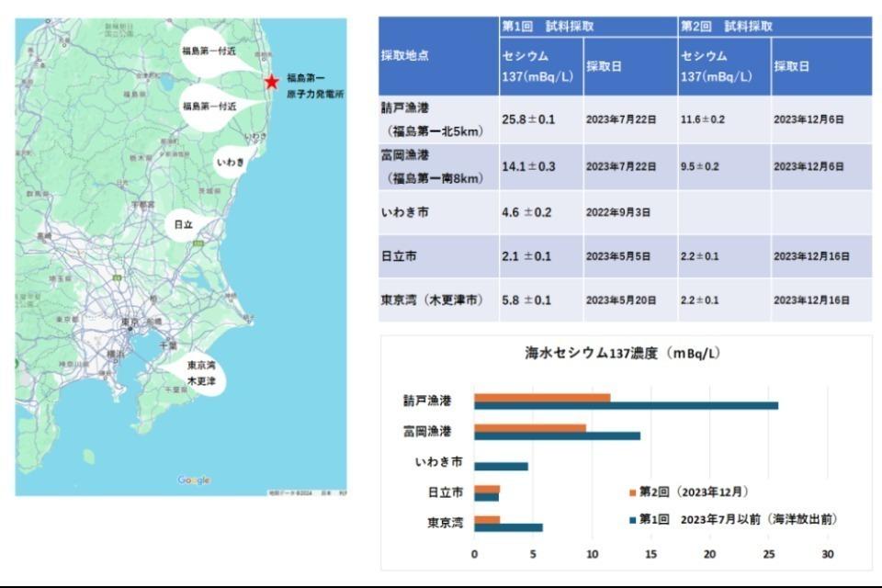Screen dimensions: 882x588
Task: Click the blue いわき市 bar in the chart
Action: tap(501, 467)
